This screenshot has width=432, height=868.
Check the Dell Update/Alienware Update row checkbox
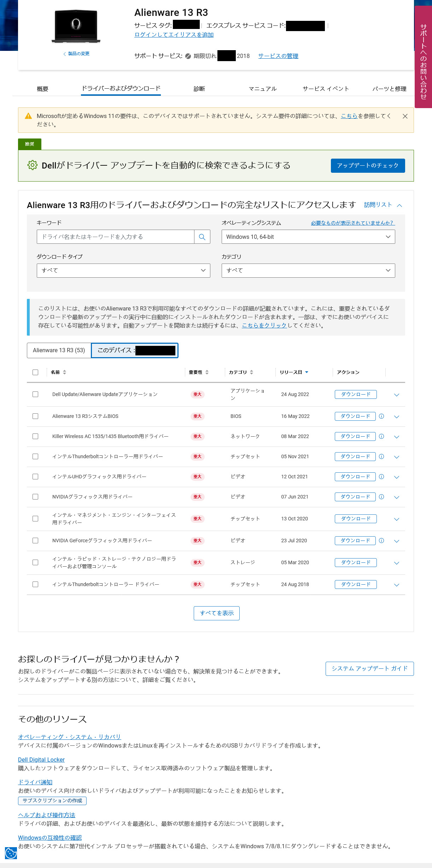pos(35,394)
